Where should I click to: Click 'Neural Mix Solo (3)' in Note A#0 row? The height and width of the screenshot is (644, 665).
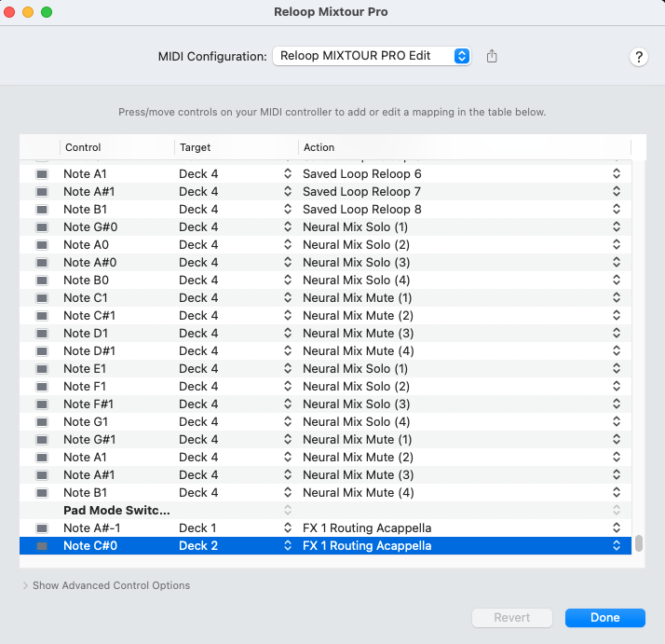click(356, 263)
